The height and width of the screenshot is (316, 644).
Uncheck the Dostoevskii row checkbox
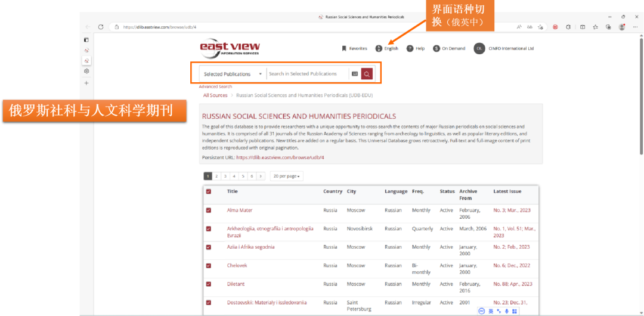(x=209, y=303)
